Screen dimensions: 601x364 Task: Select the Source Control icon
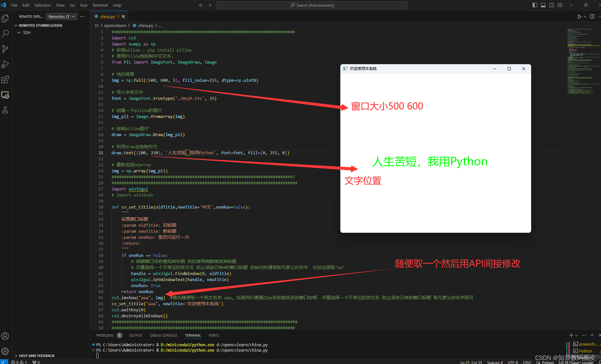5,49
